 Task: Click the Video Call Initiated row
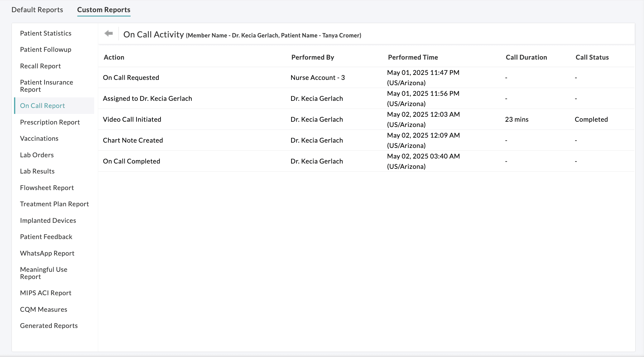(132, 120)
